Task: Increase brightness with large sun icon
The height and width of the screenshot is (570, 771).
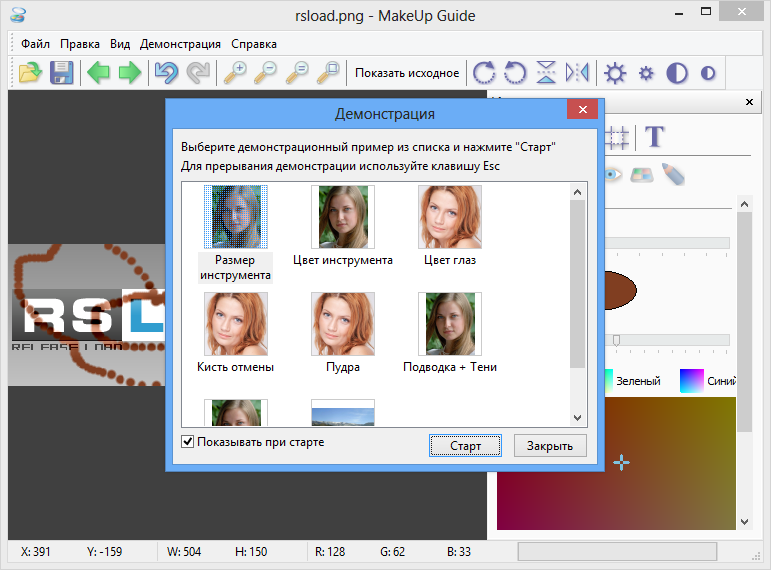Action: [615, 73]
